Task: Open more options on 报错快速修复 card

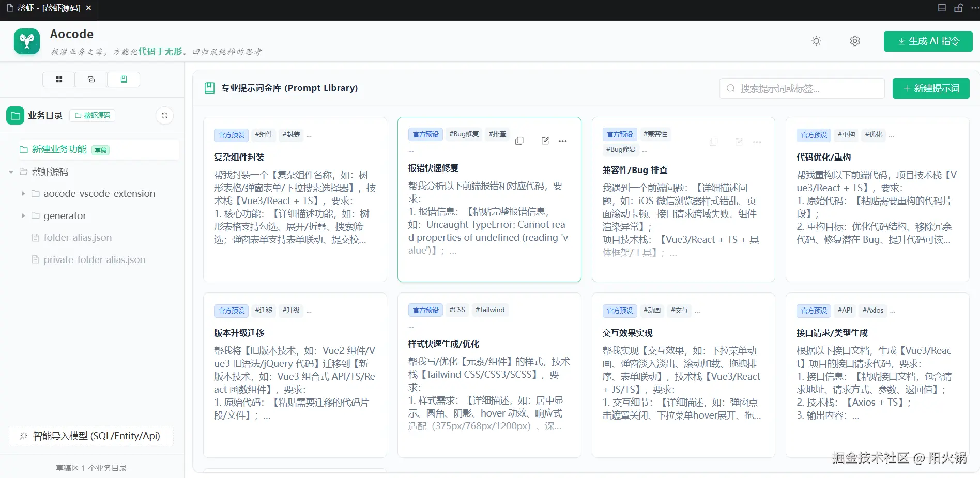Action: [563, 141]
